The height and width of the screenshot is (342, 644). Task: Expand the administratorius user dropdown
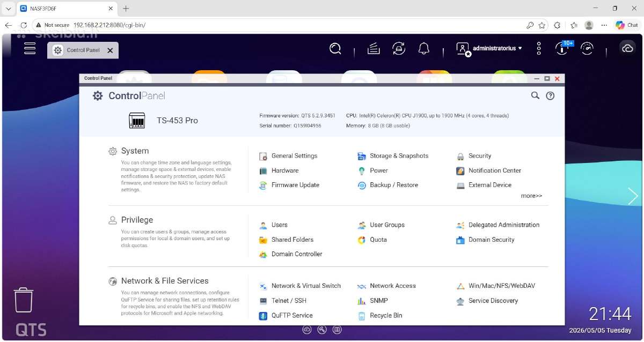489,49
